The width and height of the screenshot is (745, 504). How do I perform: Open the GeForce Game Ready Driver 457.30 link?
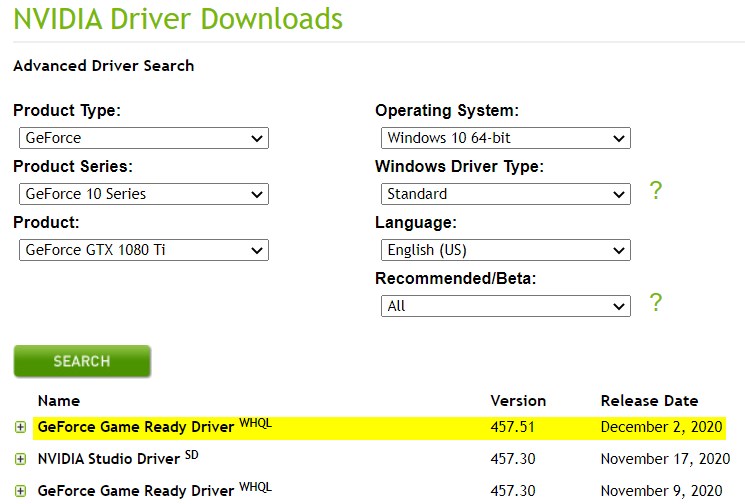(154, 490)
